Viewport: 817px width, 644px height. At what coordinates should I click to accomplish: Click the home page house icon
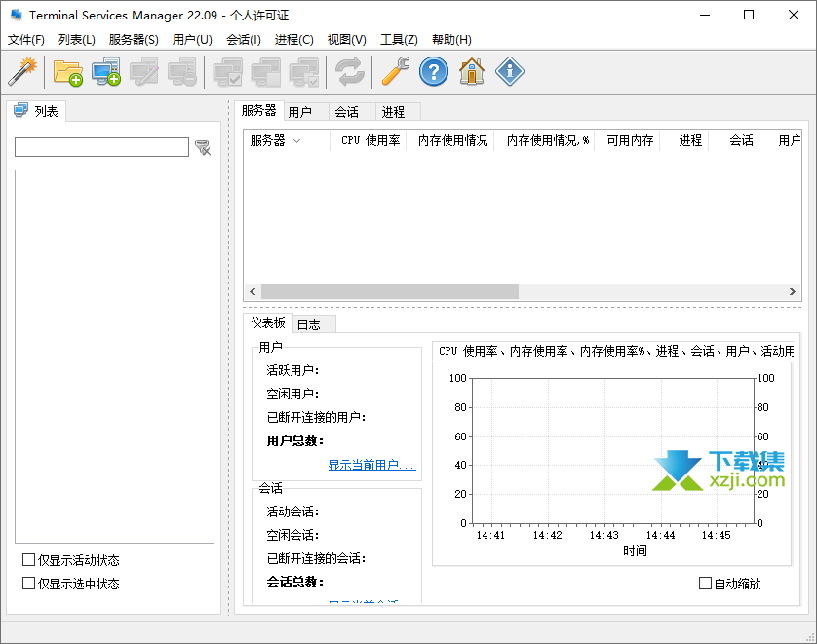tap(472, 71)
